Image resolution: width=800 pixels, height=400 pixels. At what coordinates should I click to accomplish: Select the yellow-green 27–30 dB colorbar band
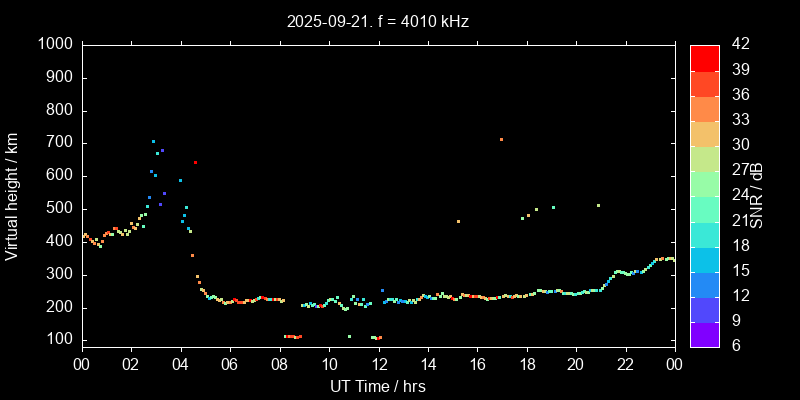click(705, 158)
